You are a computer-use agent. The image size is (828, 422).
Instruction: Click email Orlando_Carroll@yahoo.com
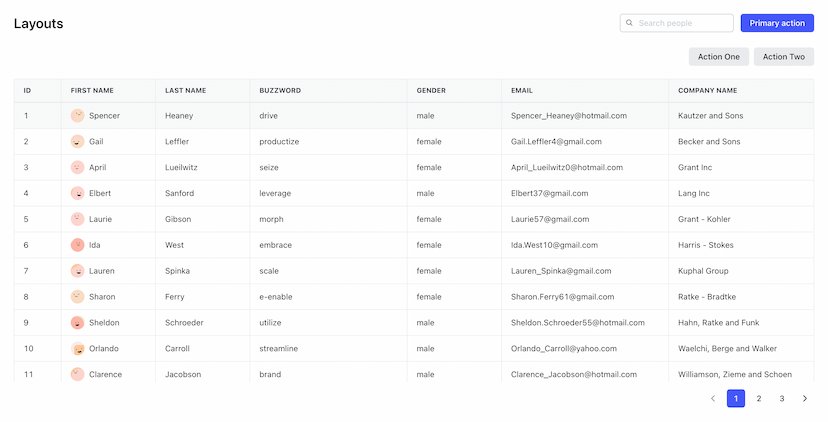tap(563, 349)
